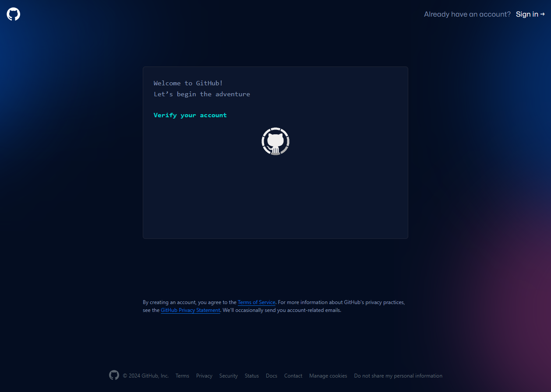Open the Manage cookies settings
Image resolution: width=551 pixels, height=392 pixels.
pyautogui.click(x=328, y=375)
